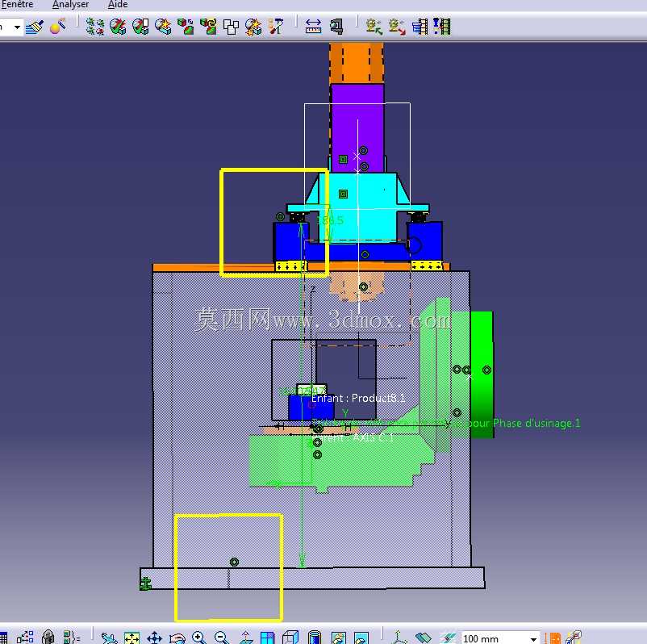Click the Normal View icon
Image resolution: width=647 pixels, height=644 pixels.
[x=245, y=638]
